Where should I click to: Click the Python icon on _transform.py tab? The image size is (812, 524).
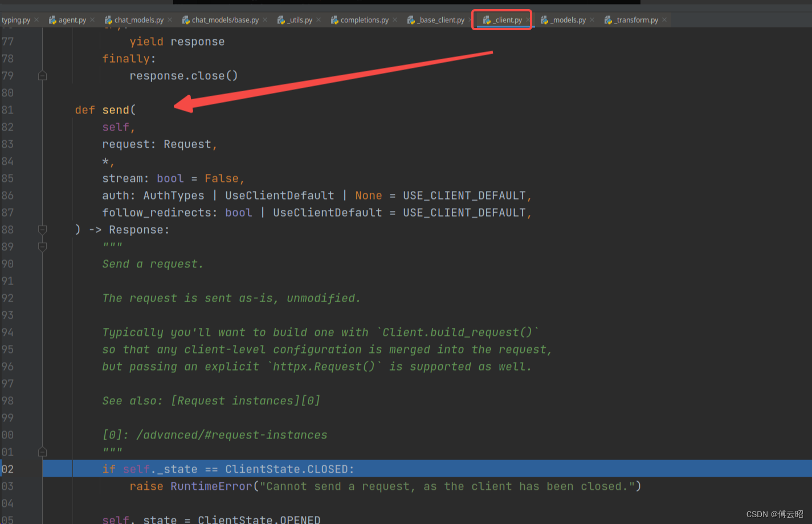[x=608, y=20]
